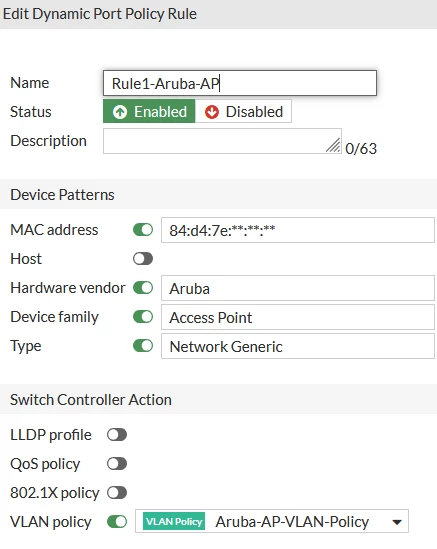
Task: Toggle the MAC address switch
Action: (x=143, y=230)
